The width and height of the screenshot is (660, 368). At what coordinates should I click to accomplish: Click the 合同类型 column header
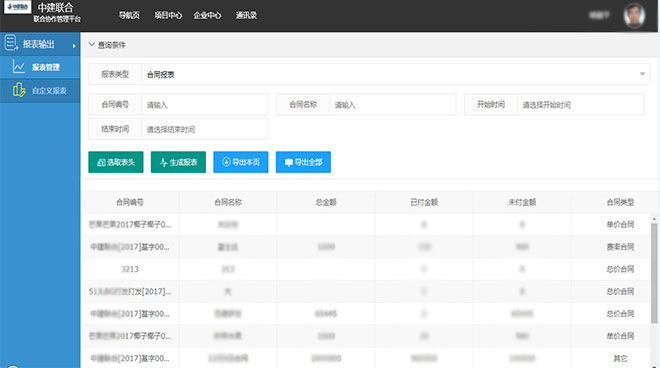[x=620, y=203]
